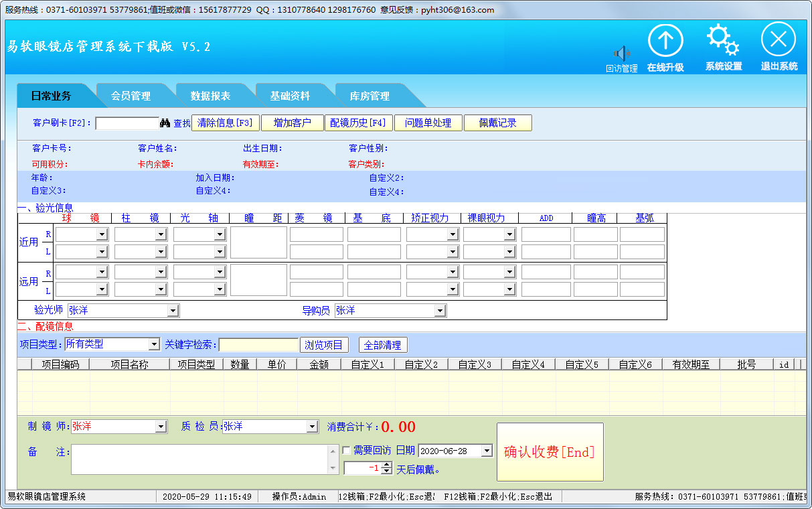
Task: Click 近用 瞳距 input box
Action: tap(258, 242)
